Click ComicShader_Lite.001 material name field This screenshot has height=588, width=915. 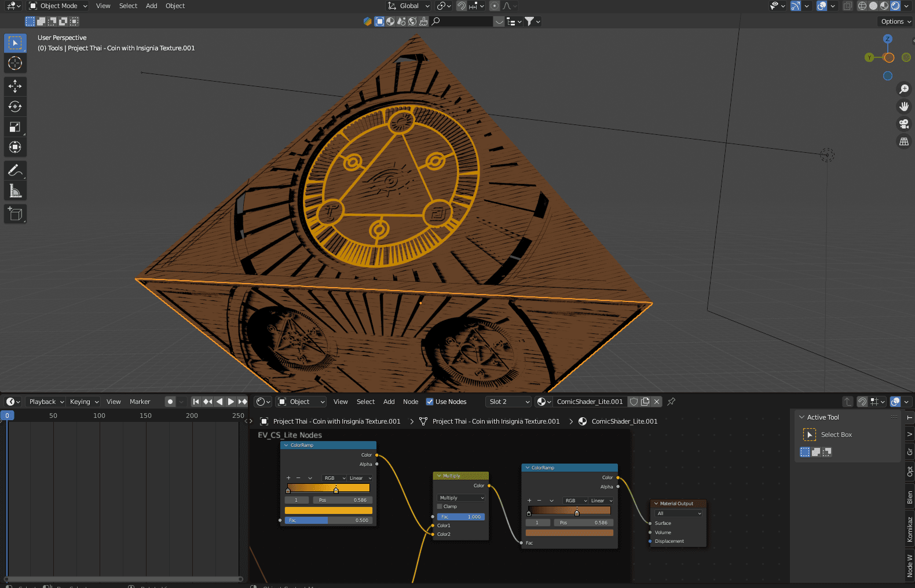(590, 402)
